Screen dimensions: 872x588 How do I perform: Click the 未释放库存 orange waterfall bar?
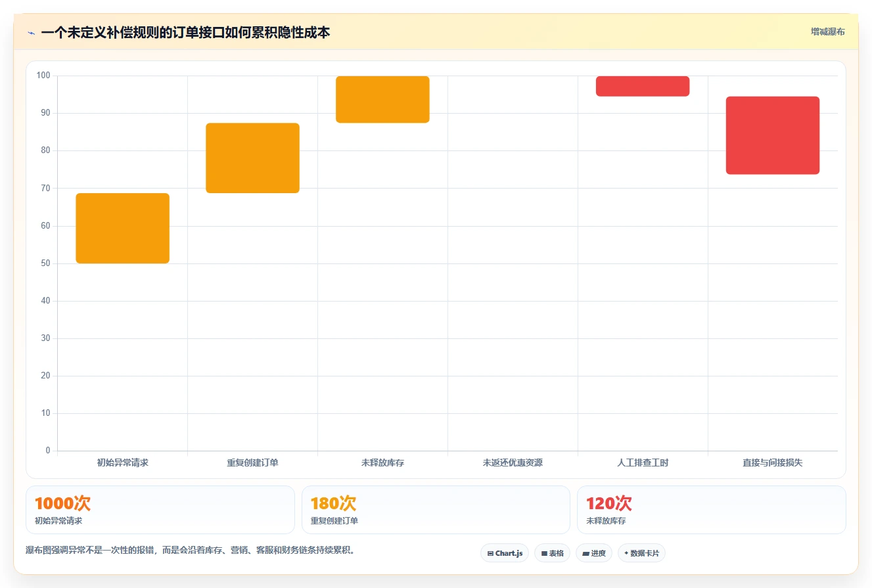(382, 99)
